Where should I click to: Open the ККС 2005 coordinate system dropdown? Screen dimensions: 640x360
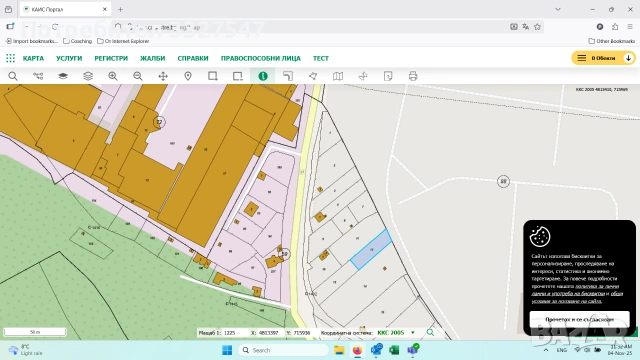(x=396, y=333)
